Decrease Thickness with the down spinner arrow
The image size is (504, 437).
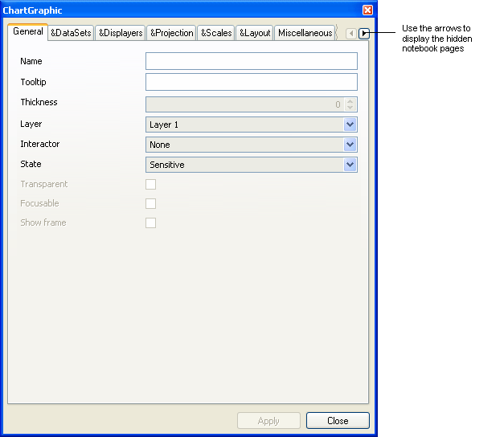point(350,108)
